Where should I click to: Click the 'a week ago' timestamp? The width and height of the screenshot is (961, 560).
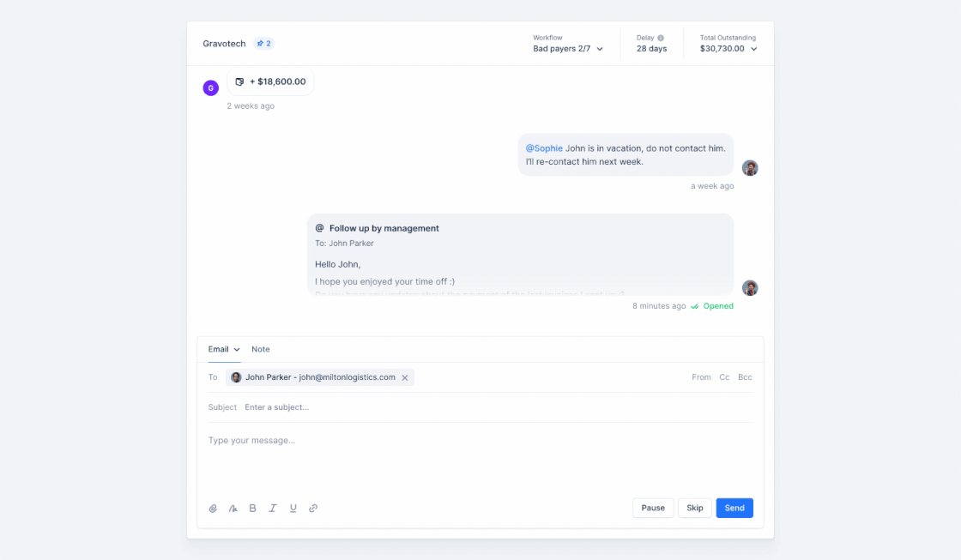point(712,185)
